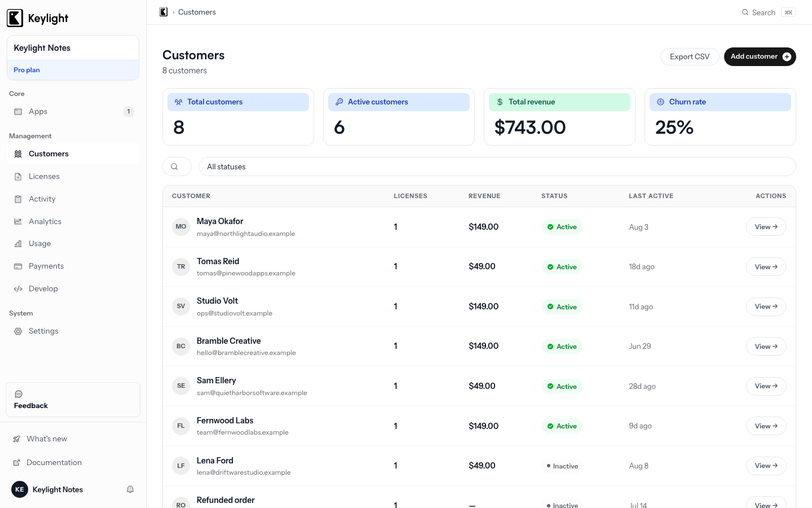The height and width of the screenshot is (508, 812).
Task: View Fernwood Labs' customer details
Action: tap(766, 426)
